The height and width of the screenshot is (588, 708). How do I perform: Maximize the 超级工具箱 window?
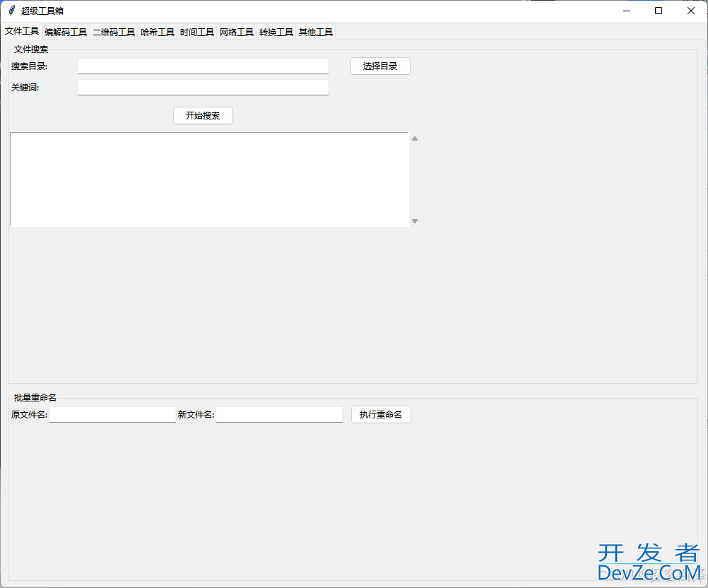659,11
